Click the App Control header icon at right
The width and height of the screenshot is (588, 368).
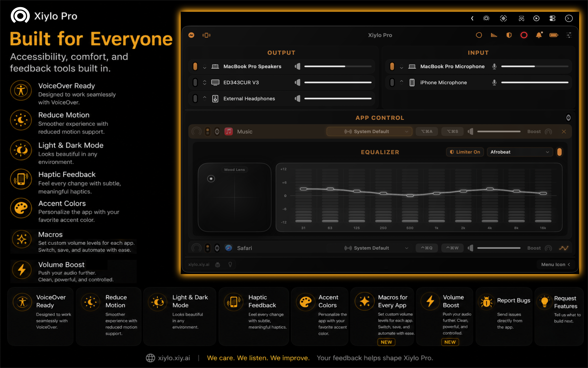568,118
